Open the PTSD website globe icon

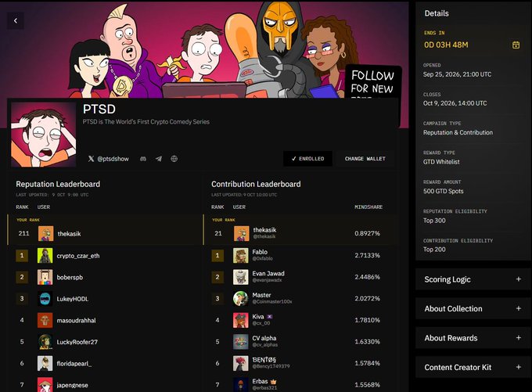[x=174, y=159]
